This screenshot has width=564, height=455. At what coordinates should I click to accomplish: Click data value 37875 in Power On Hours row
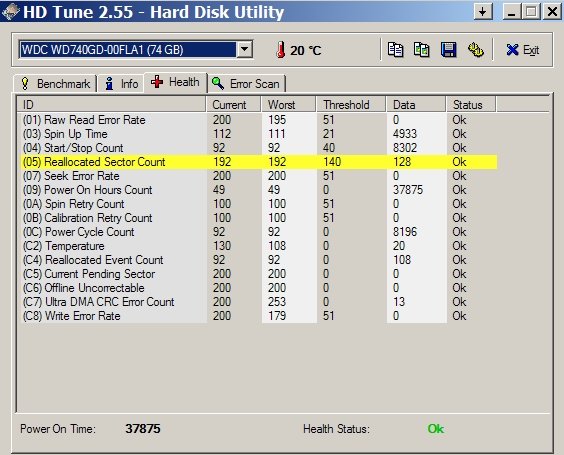click(x=408, y=190)
